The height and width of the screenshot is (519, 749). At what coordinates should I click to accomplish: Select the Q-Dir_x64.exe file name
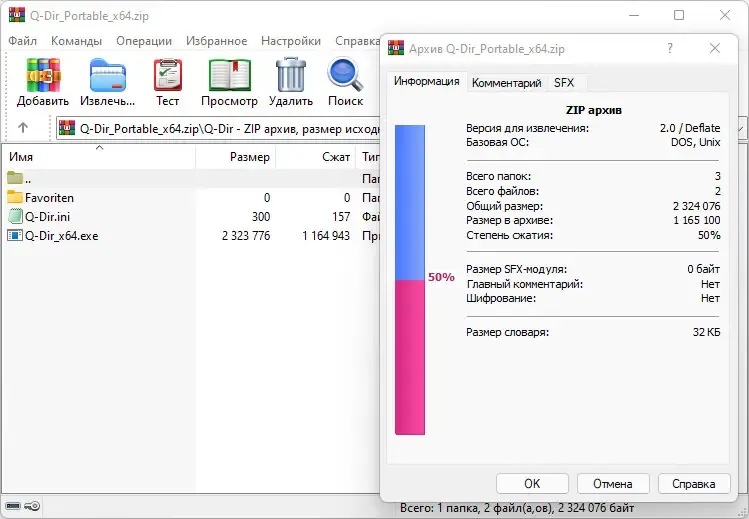62,236
